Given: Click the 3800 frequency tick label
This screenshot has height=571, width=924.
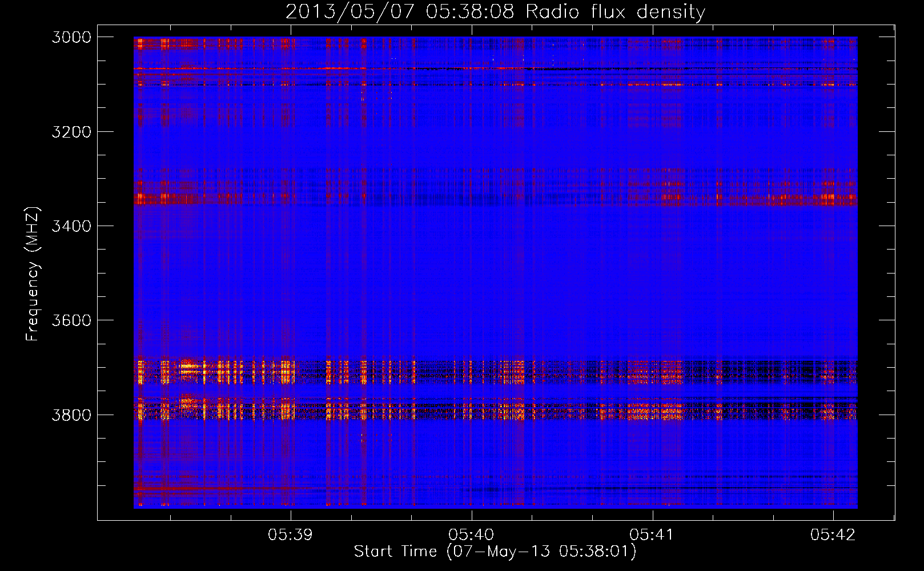Looking at the screenshot, I should tap(71, 415).
